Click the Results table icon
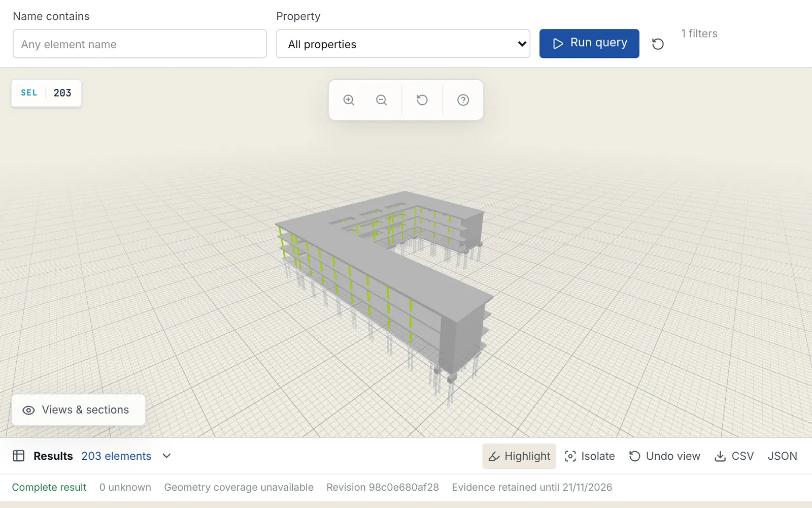The image size is (812, 508). coord(19,456)
